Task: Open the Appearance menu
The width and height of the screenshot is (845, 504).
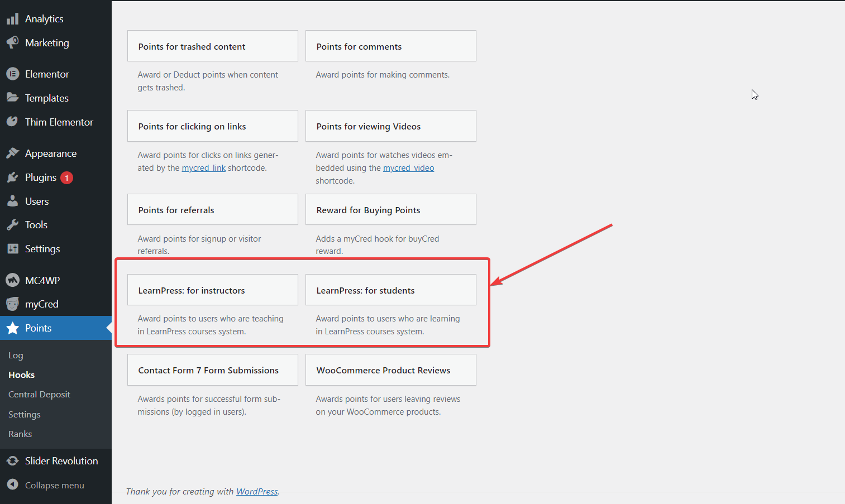Action: pyautogui.click(x=51, y=153)
